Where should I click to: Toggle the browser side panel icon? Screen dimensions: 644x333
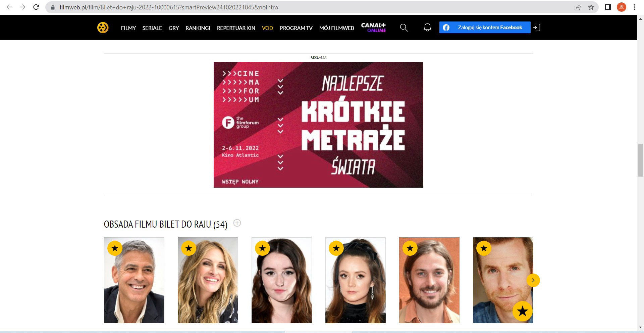click(608, 7)
